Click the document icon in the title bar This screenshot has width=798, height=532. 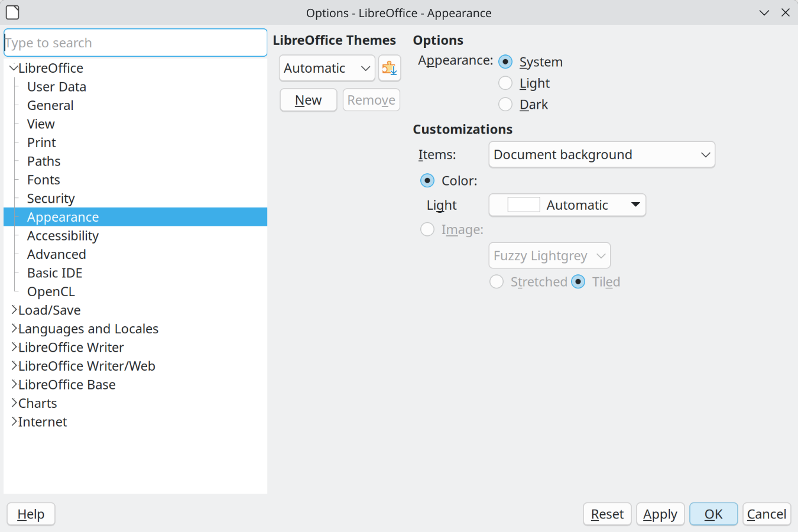click(12, 12)
